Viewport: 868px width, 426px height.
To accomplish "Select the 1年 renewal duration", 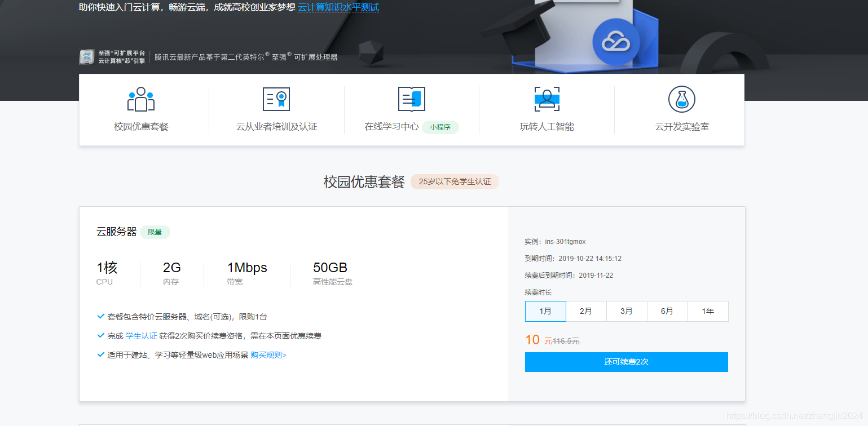I will tap(708, 311).
